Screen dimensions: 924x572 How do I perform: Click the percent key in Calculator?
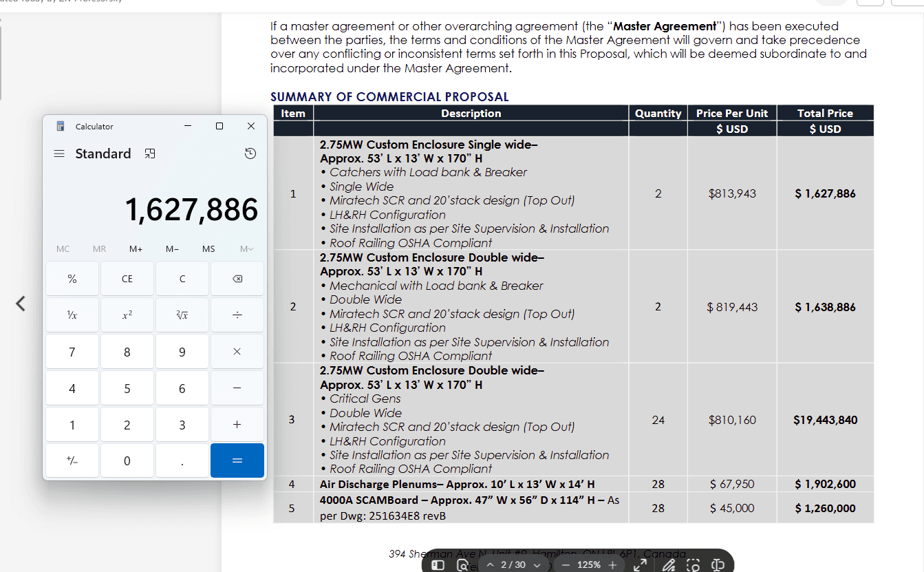72,279
